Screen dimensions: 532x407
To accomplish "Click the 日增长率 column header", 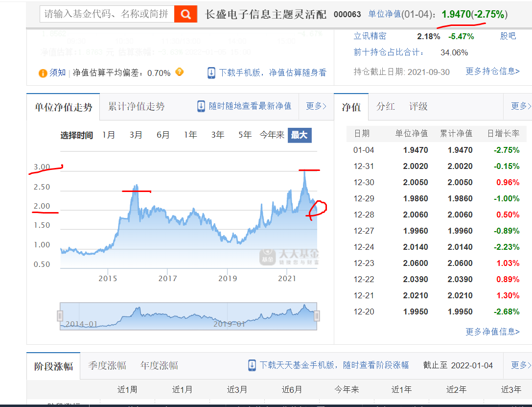I will [503, 133].
